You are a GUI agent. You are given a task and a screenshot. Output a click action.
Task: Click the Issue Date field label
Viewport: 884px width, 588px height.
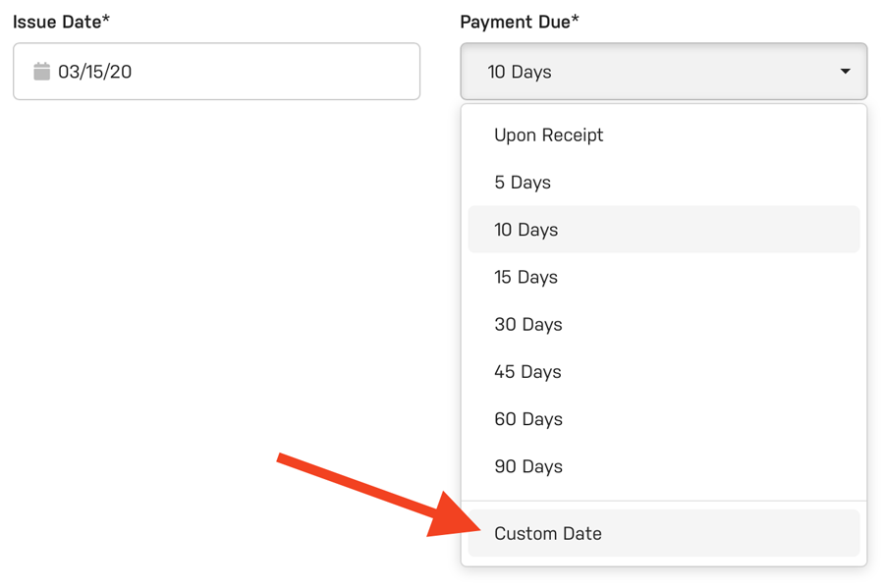[x=61, y=20]
